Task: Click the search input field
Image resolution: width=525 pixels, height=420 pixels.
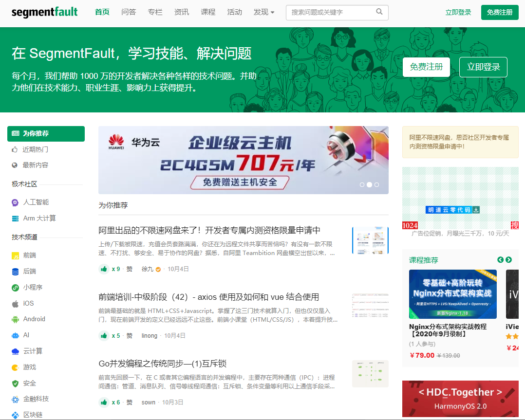Action: click(337, 12)
